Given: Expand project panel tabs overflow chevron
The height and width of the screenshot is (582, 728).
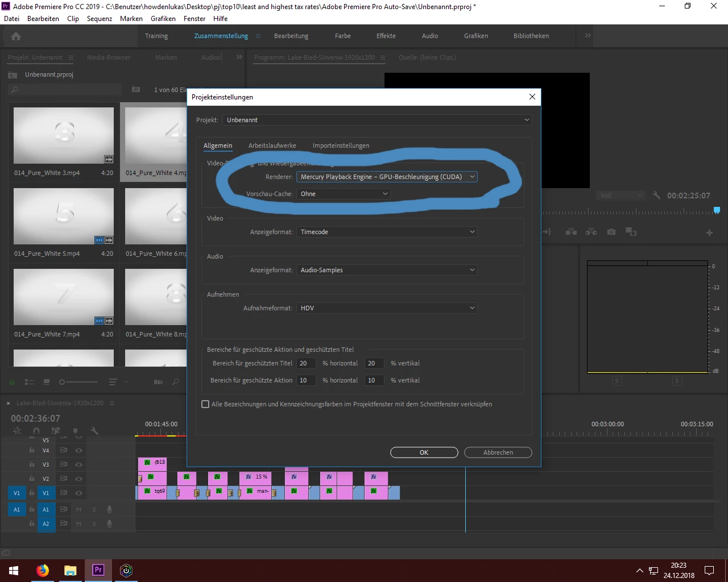Looking at the screenshot, I should [x=239, y=57].
